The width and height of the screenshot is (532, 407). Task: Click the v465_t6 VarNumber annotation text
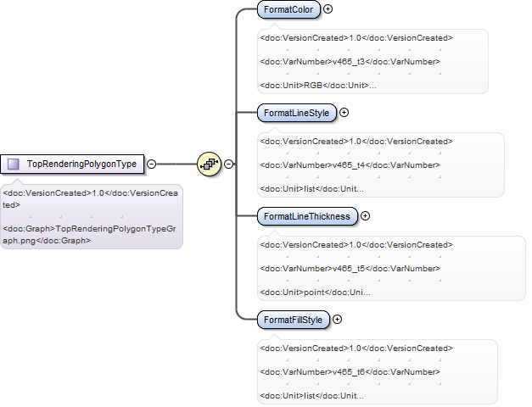point(350,372)
